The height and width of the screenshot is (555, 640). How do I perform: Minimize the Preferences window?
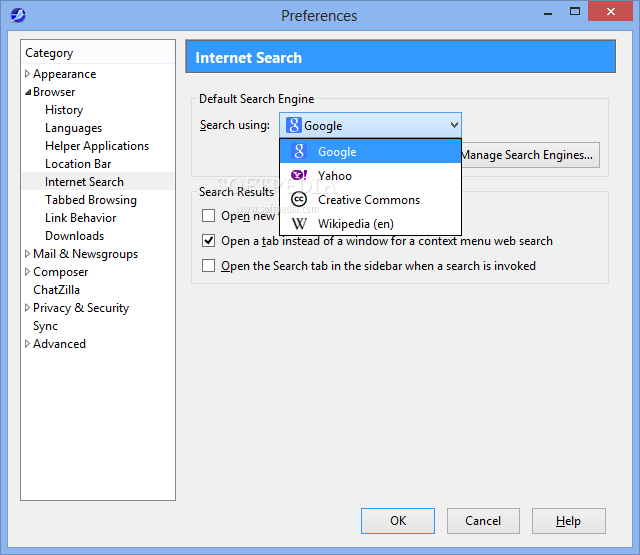click(x=548, y=12)
